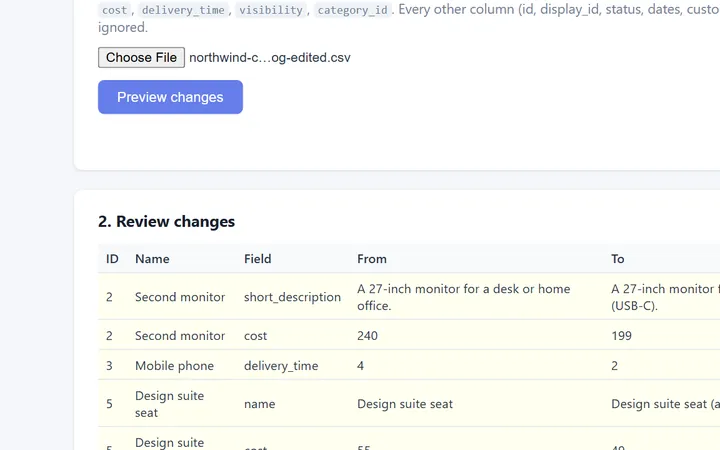Click the Second monitor name in short_description row

180,297
